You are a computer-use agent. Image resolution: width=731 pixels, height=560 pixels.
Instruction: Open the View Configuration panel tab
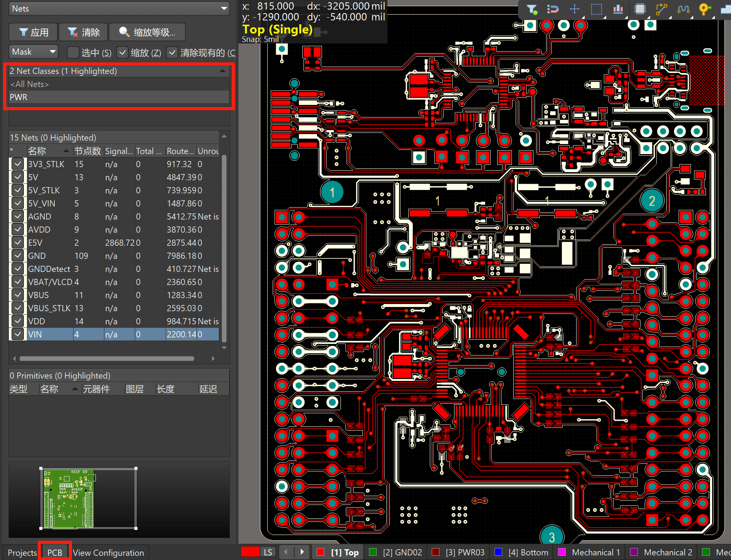coord(108,553)
